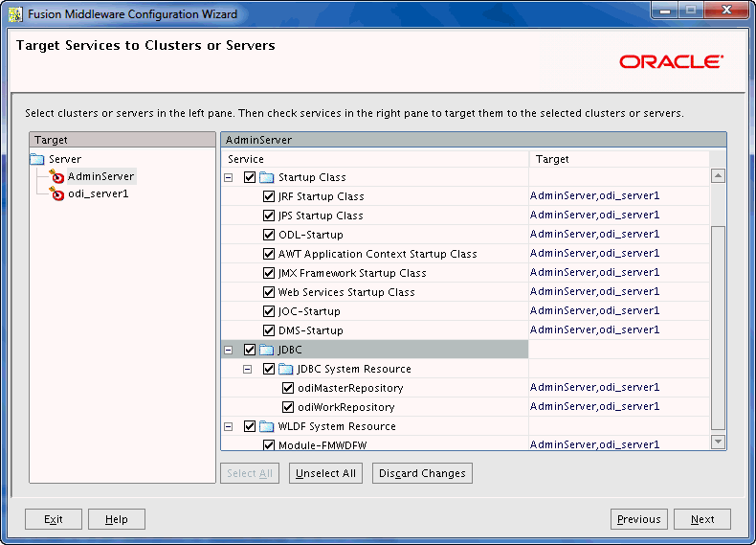Click the Server folder icon in Target pane
This screenshot has height=545, width=756.
(x=37, y=159)
